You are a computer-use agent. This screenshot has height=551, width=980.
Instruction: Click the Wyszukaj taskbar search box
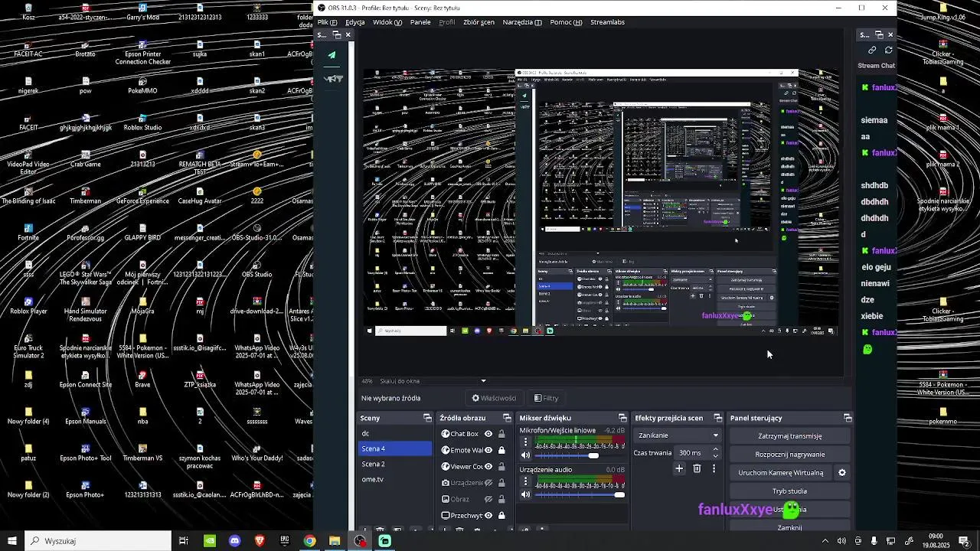coord(98,541)
